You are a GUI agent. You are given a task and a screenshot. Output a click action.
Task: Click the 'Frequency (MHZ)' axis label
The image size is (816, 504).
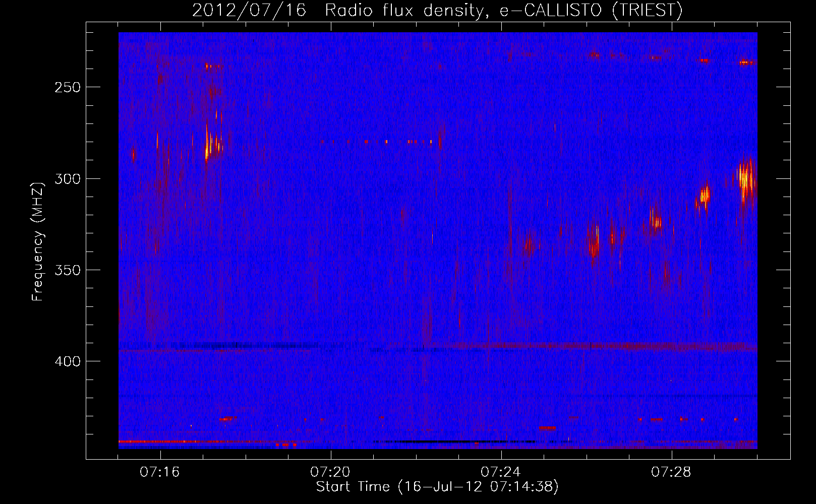(x=38, y=241)
